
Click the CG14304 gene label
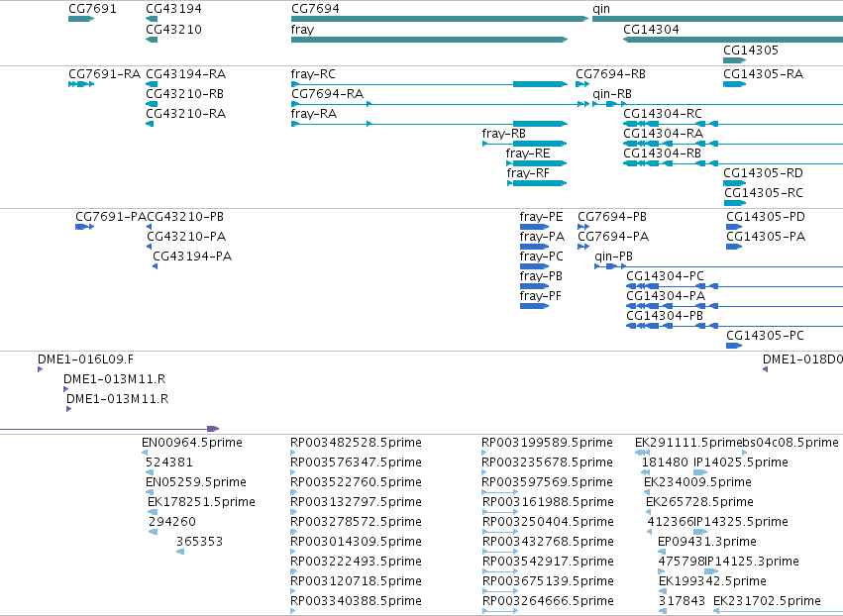[651, 30]
